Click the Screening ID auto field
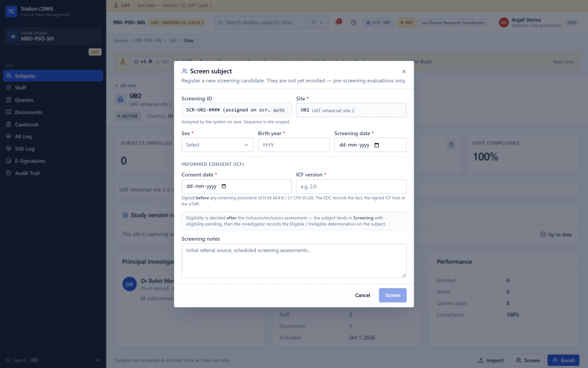Screen dimensions: 588x368 click(236, 110)
